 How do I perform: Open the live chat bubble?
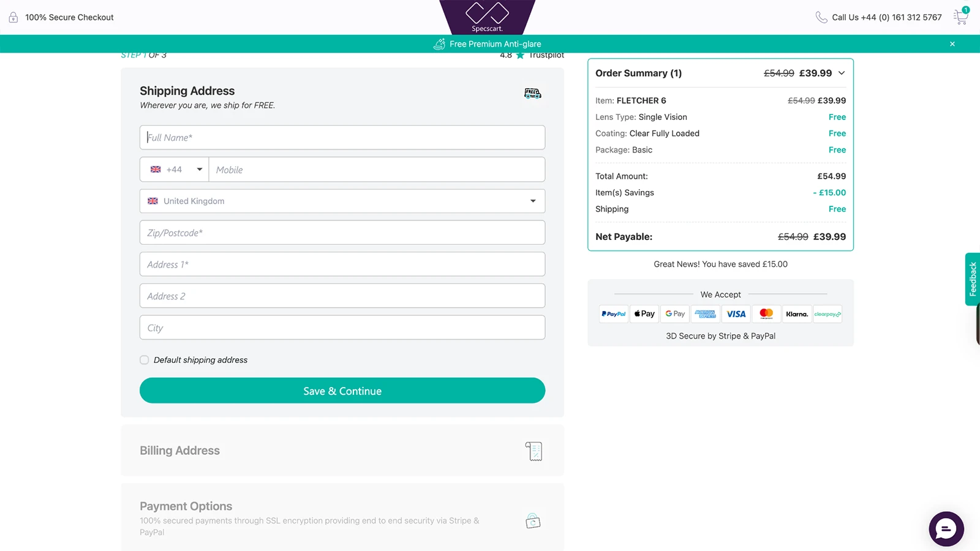click(x=946, y=528)
